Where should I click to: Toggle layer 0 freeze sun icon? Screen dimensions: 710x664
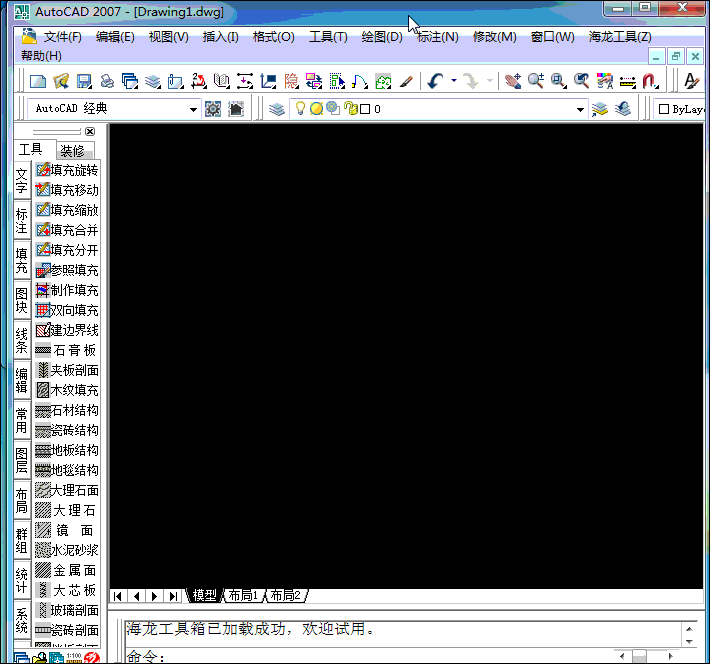click(x=317, y=109)
